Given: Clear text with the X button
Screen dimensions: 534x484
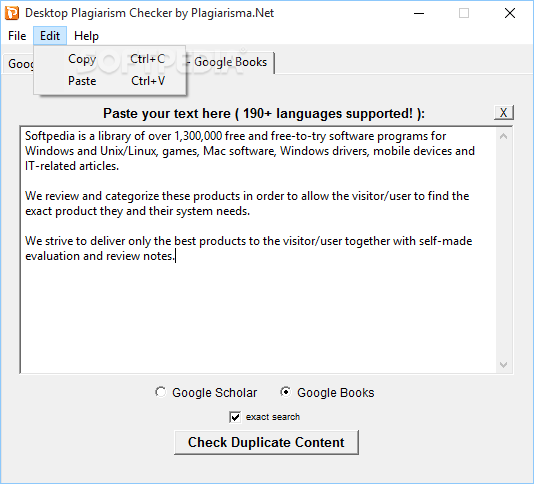Looking at the screenshot, I should point(504,112).
